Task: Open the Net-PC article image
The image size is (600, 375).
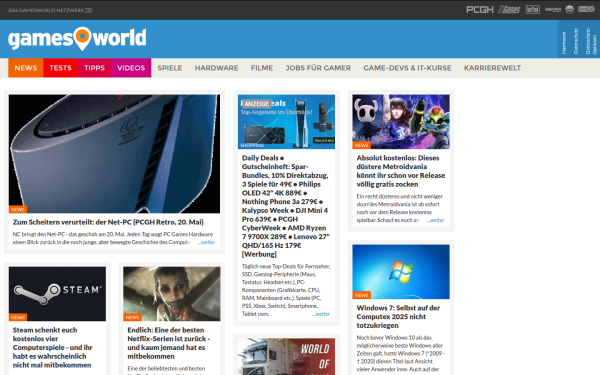Action: pos(114,154)
